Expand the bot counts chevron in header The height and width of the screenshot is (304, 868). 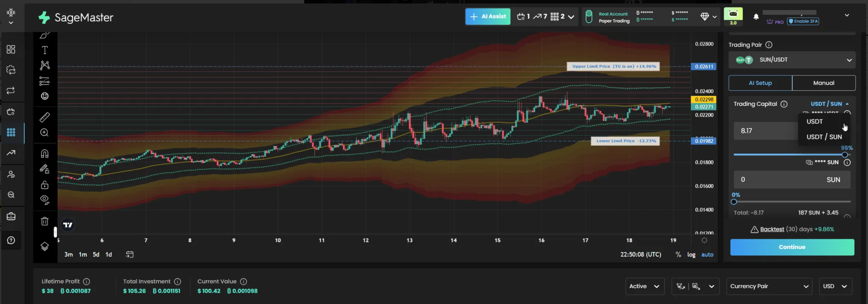(x=571, y=17)
